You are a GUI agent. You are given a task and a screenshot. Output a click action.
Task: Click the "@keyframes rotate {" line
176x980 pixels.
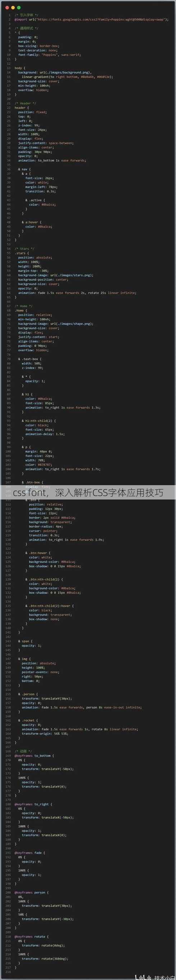[x=32, y=937]
